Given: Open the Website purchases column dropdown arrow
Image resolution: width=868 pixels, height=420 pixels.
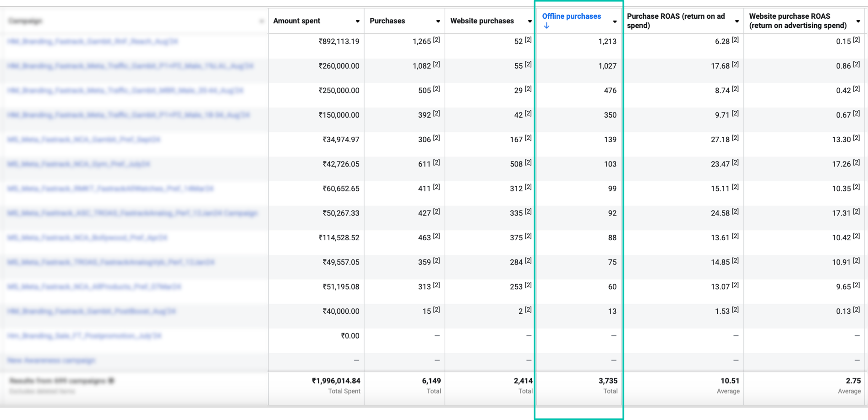Looking at the screenshot, I should [530, 22].
